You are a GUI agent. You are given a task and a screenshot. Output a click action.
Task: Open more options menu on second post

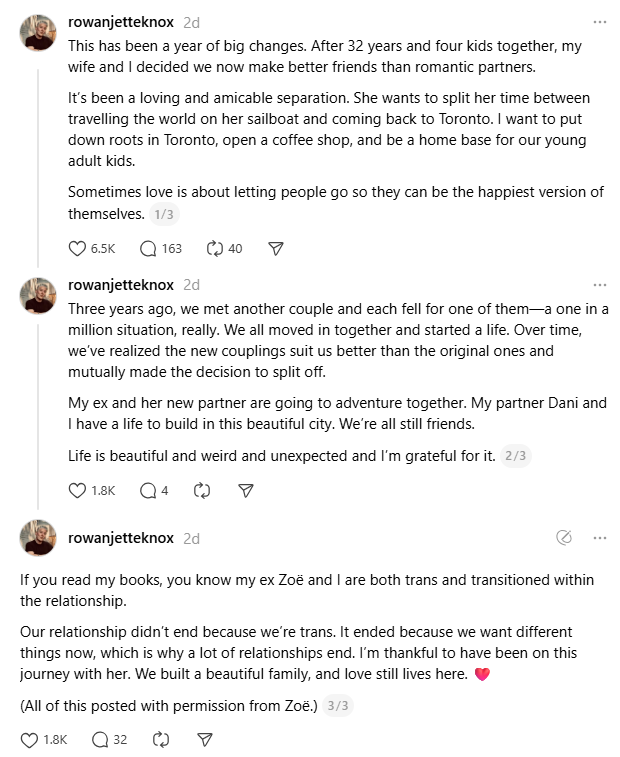point(599,285)
